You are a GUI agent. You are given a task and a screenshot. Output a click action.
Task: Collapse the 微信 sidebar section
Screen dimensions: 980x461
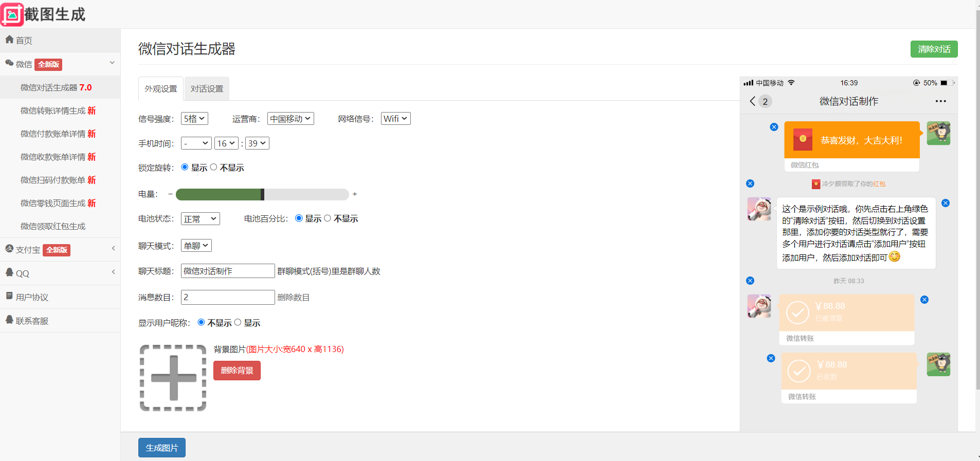pos(60,64)
